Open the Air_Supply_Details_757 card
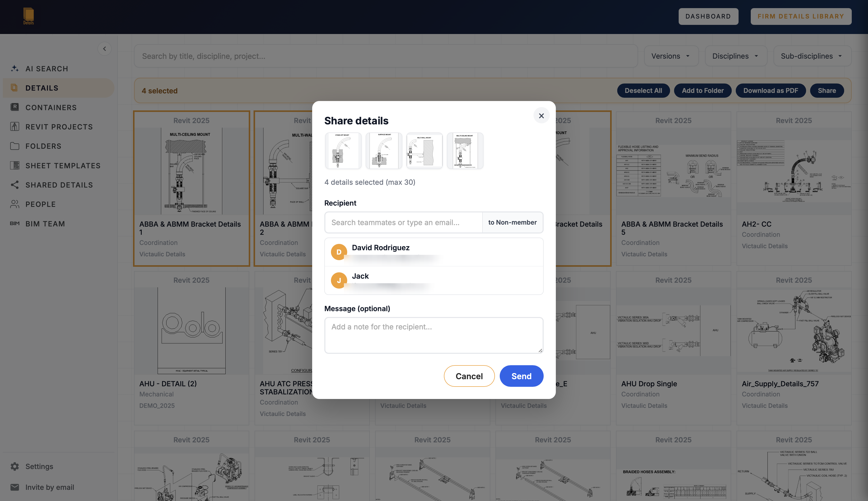Screen dimensions: 868x501 tap(794, 348)
